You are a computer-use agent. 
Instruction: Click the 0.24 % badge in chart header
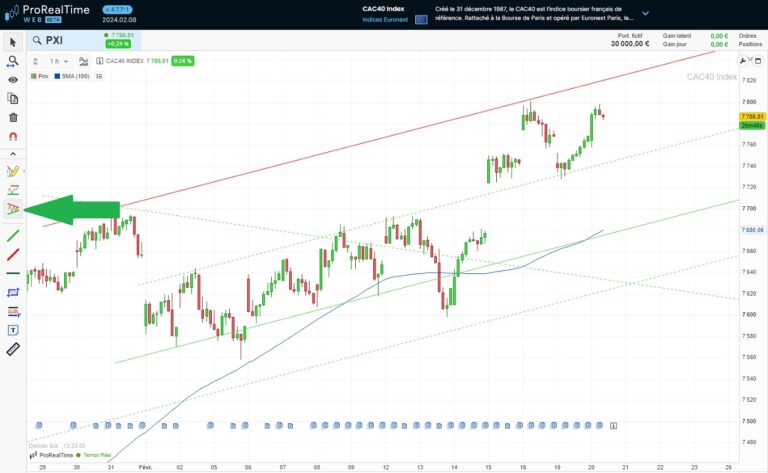(x=183, y=61)
